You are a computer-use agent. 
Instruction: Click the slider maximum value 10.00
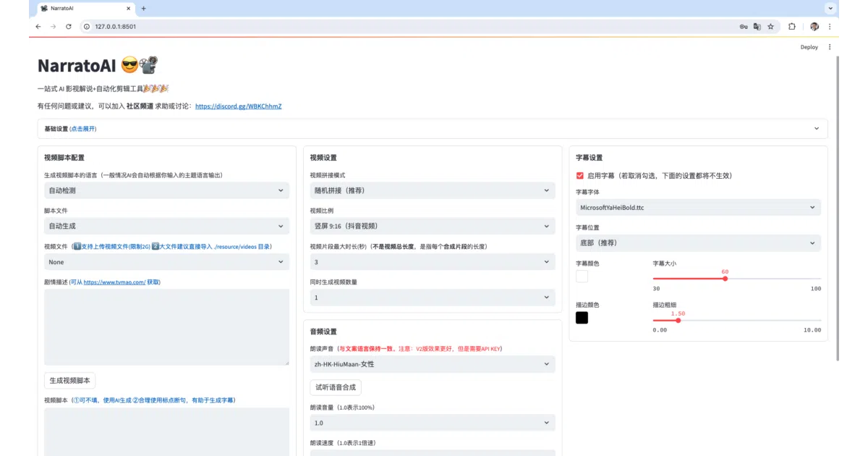tap(813, 330)
